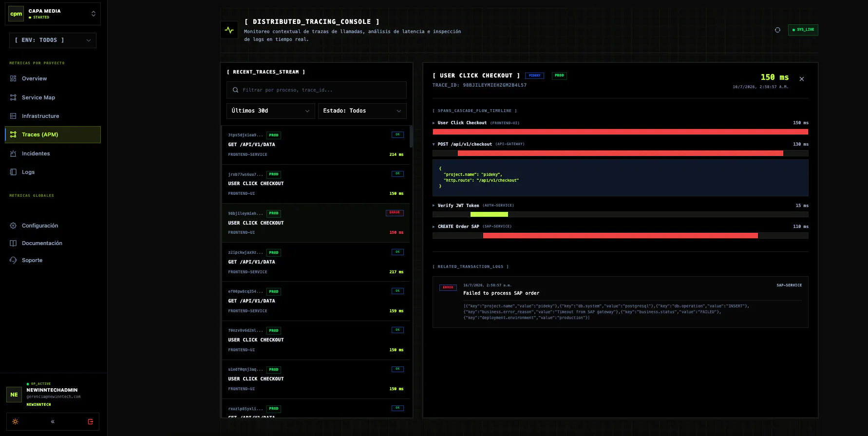Viewport: 868px width, 436px height.
Task: Click the trace filter input field
Action: click(317, 90)
